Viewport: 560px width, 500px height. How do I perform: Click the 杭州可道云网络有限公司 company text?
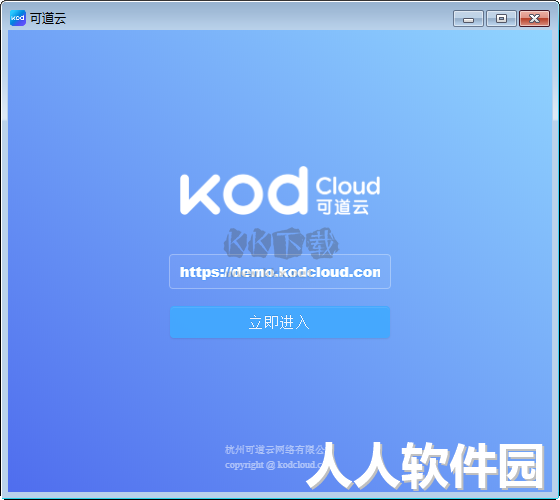(275, 449)
